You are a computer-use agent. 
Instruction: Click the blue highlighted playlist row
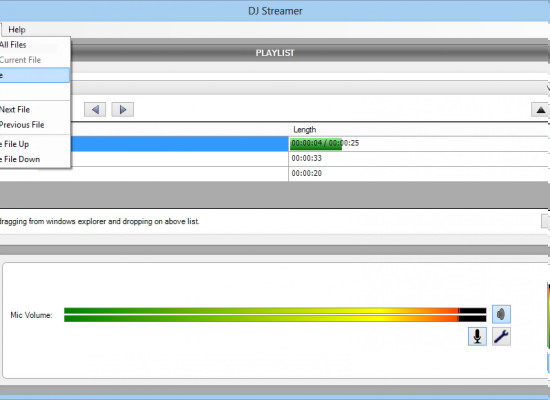click(x=179, y=144)
